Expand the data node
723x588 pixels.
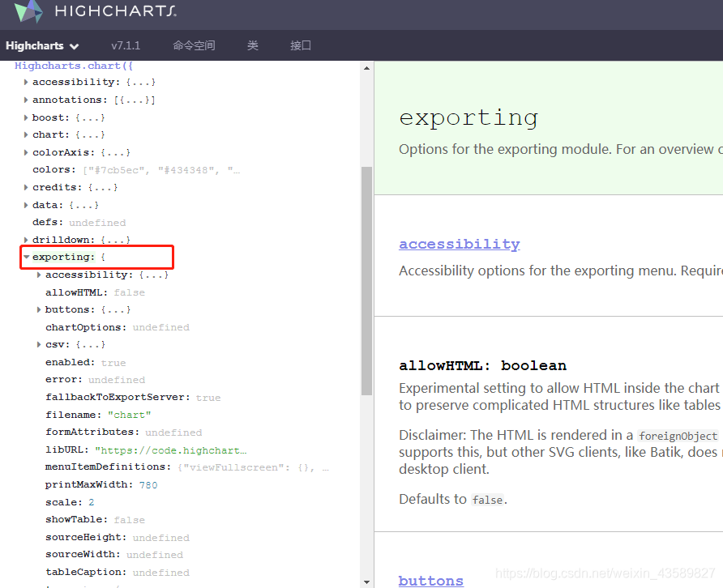(x=26, y=205)
